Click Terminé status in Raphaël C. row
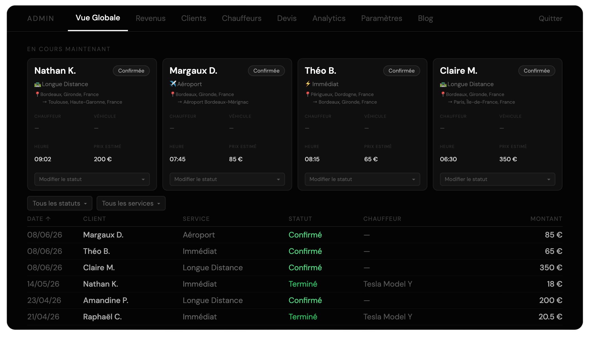Viewport: 616px width, 364px height. tap(303, 317)
